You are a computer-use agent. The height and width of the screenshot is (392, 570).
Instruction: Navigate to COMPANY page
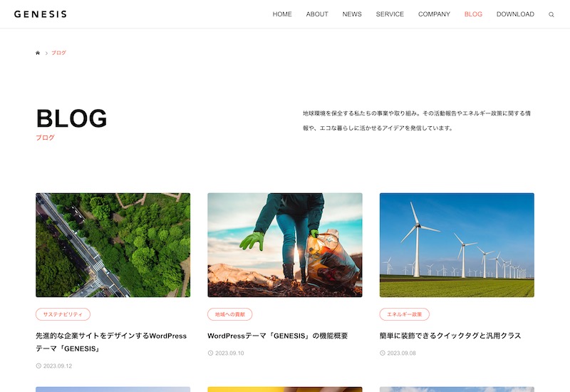(x=434, y=14)
